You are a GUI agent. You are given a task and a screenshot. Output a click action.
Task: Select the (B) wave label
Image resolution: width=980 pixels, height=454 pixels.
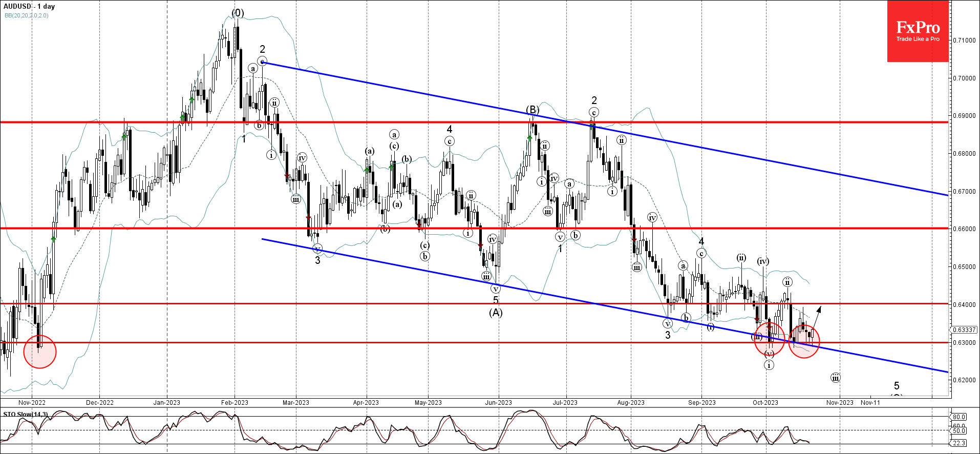532,110
